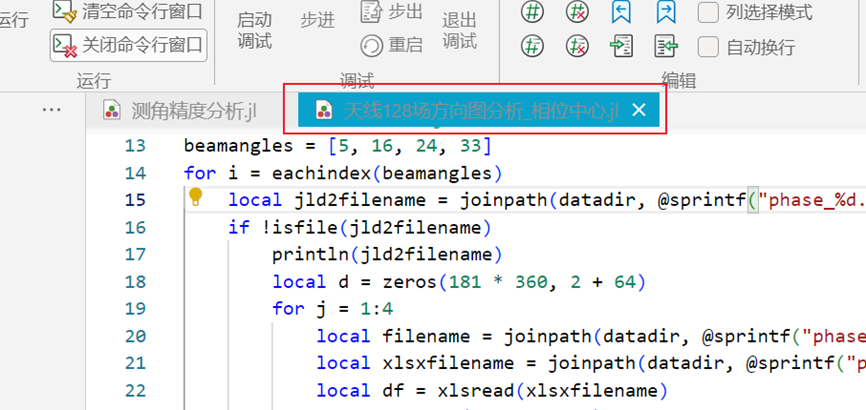Click the broom icon on 清空命令行窗口
866x410 pixels.
coord(65,12)
